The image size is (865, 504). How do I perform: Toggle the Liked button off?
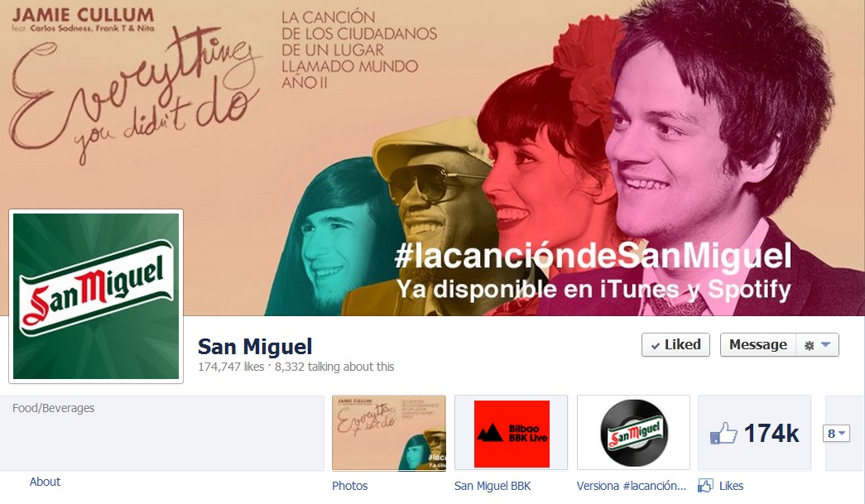click(x=675, y=344)
